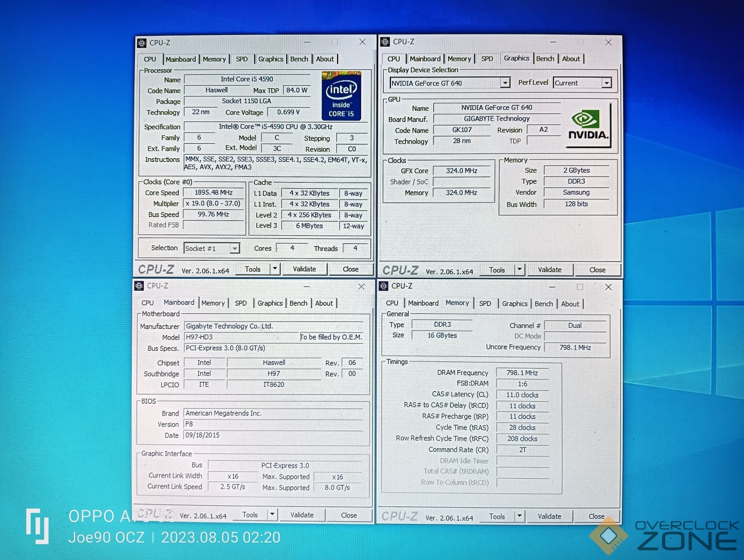This screenshot has height=560, width=744.
Task: Click the Specification field showing i5-4590 CPU
Action: [275, 127]
